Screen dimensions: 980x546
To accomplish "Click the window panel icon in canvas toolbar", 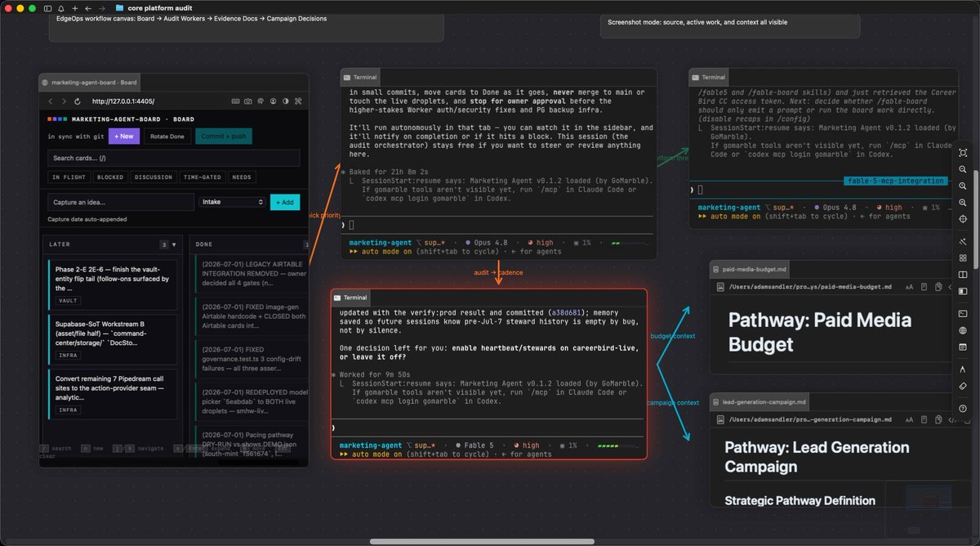I will pos(963,347).
